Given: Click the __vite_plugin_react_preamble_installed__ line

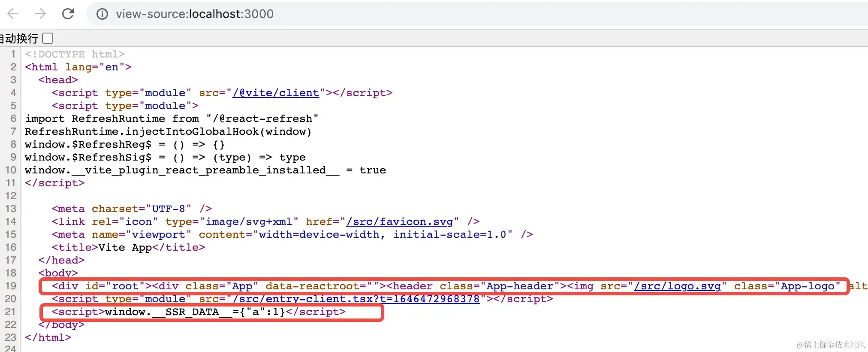Looking at the screenshot, I should click(205, 170).
